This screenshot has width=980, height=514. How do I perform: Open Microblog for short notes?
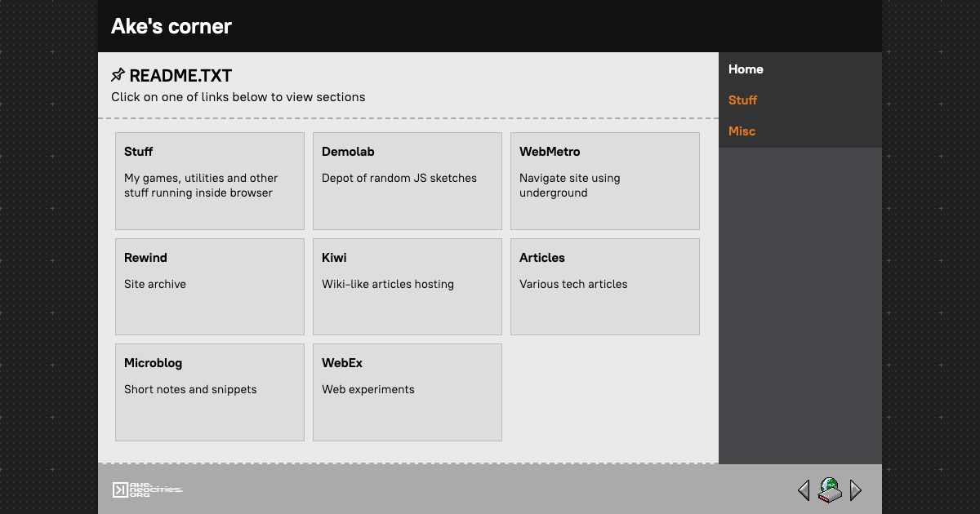[x=209, y=392]
